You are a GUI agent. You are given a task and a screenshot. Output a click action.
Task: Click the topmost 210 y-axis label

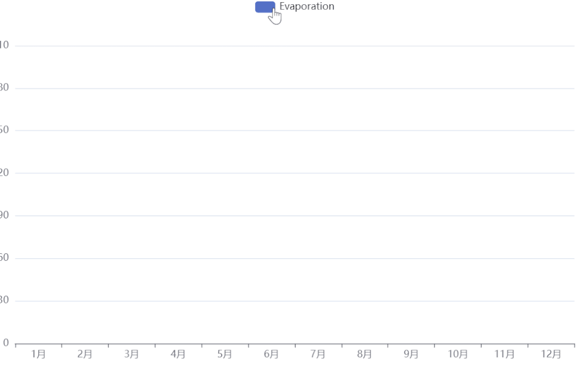[x=4, y=46]
